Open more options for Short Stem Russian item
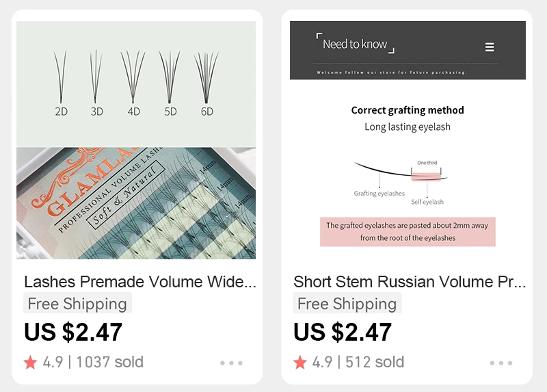547x392 pixels. (x=501, y=363)
